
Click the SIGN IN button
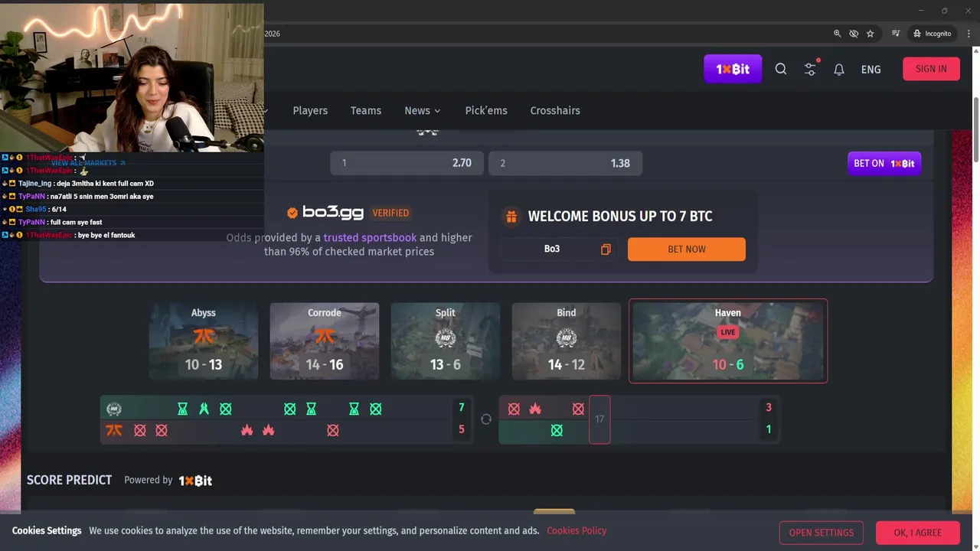[x=931, y=69]
